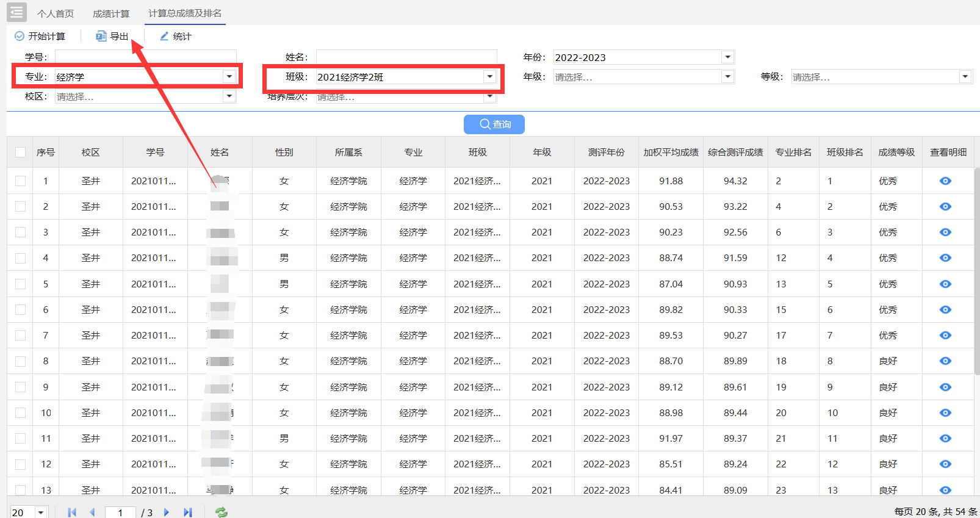
Task: Click the 学号 column header
Action: point(155,152)
